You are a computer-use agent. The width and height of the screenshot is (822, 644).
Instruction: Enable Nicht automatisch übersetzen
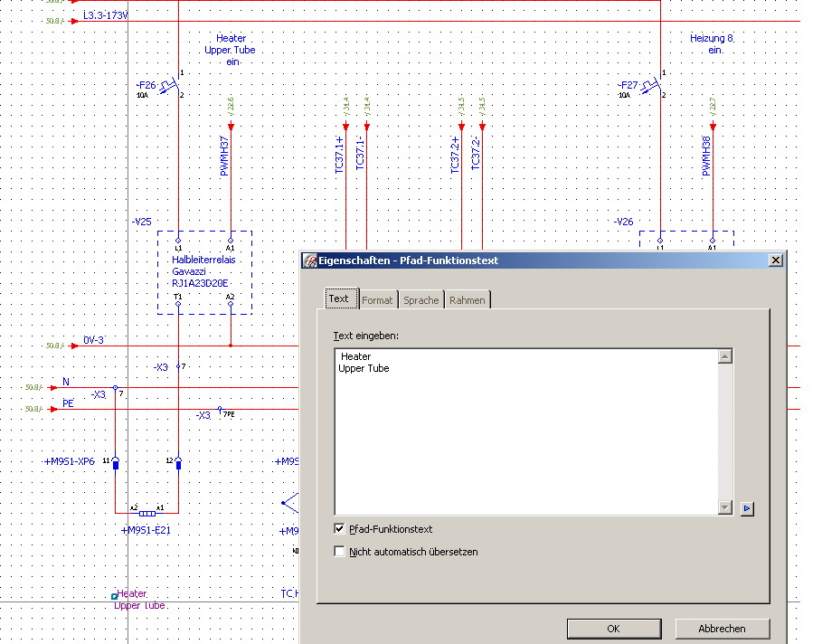coord(340,551)
